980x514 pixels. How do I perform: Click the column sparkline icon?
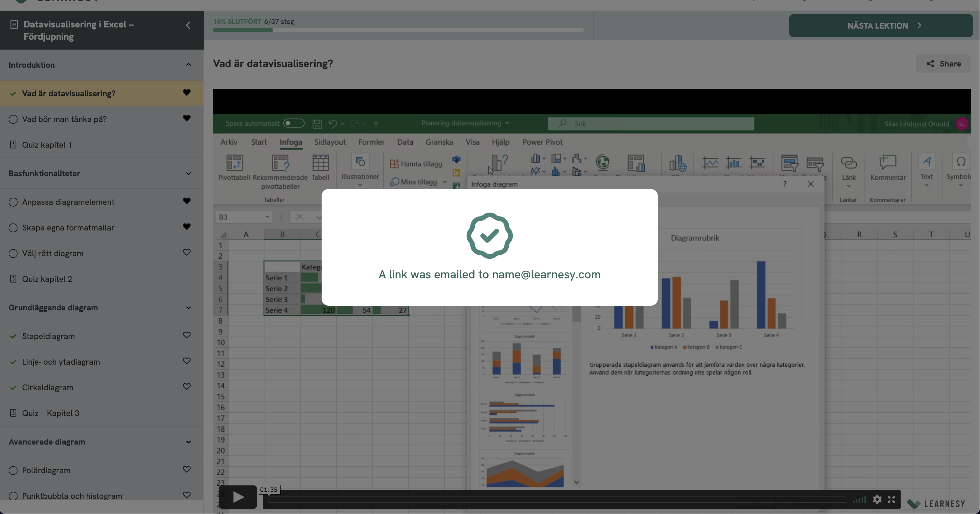733,163
